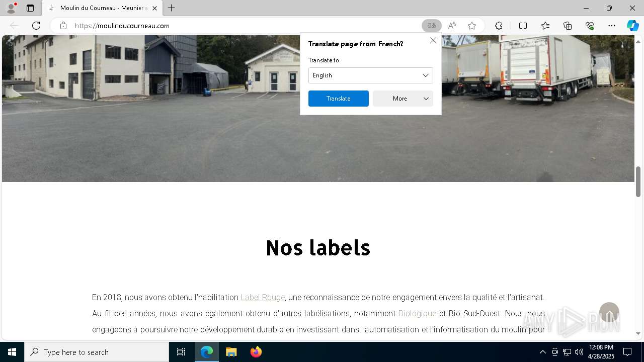Close the Moulin du Courneau tab

154,8
